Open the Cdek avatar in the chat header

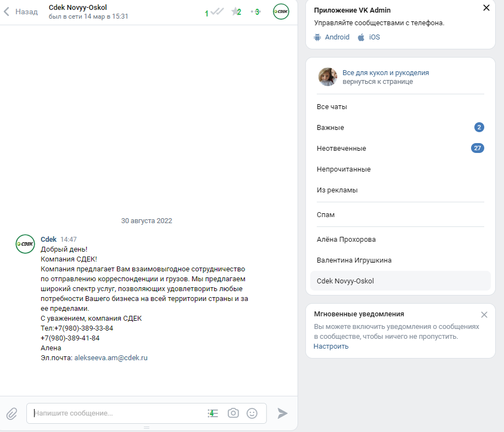(281, 12)
